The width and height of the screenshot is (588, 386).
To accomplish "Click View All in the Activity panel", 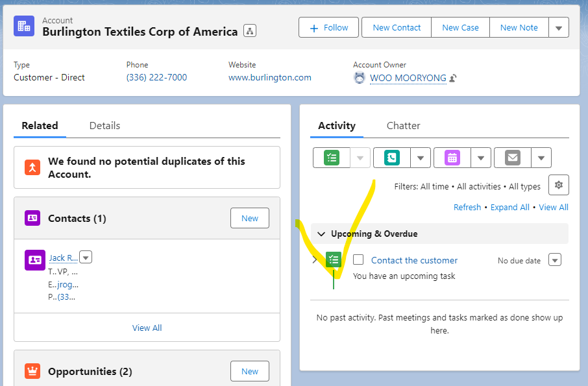I will 554,207.
